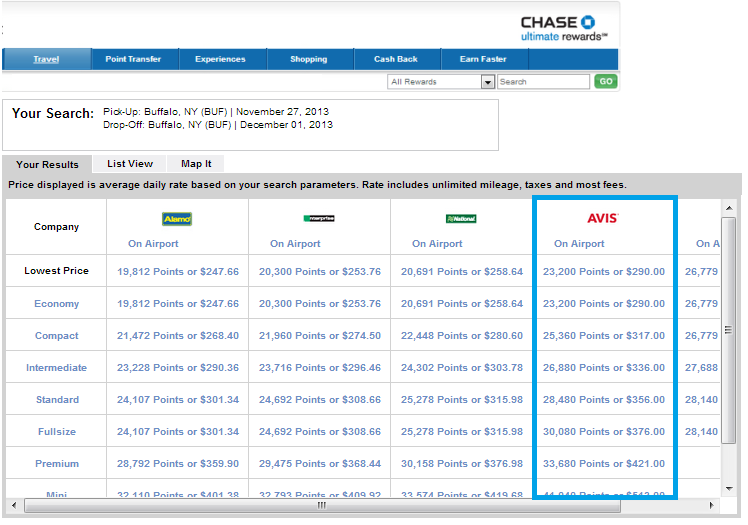Click the Avis company logo
The width and height of the screenshot is (748, 525).
[x=603, y=218]
